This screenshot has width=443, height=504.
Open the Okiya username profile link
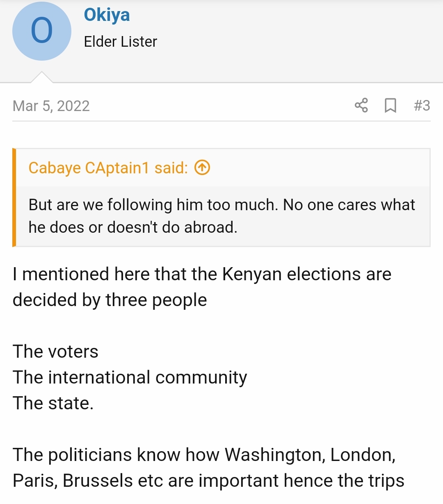[107, 15]
